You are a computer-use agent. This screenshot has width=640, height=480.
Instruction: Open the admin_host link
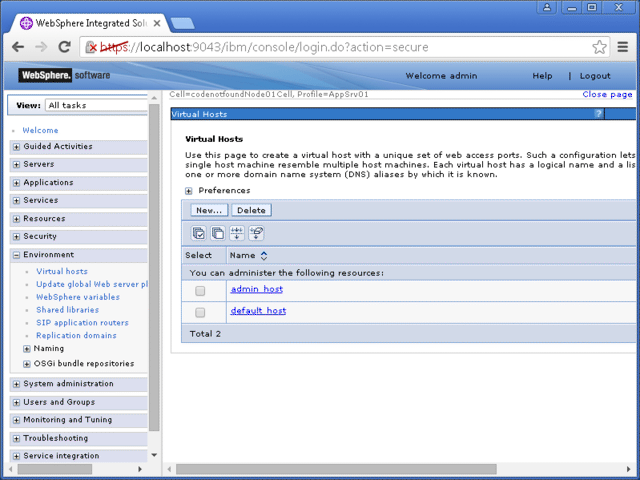256,289
